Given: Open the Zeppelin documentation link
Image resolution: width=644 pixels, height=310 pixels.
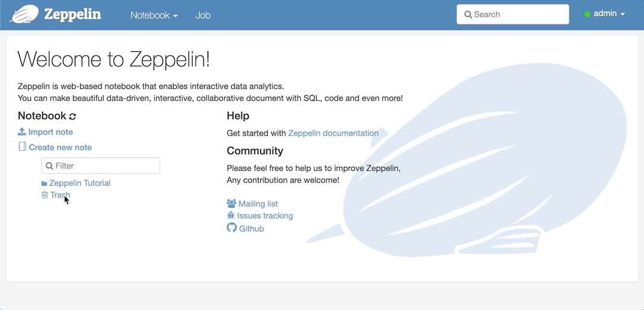Looking at the screenshot, I should (333, 133).
